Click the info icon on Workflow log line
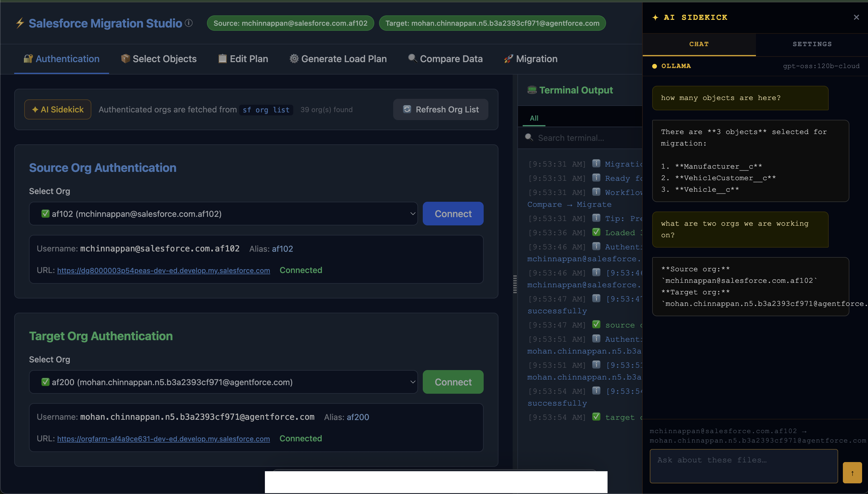This screenshot has height=494, width=868. click(596, 192)
